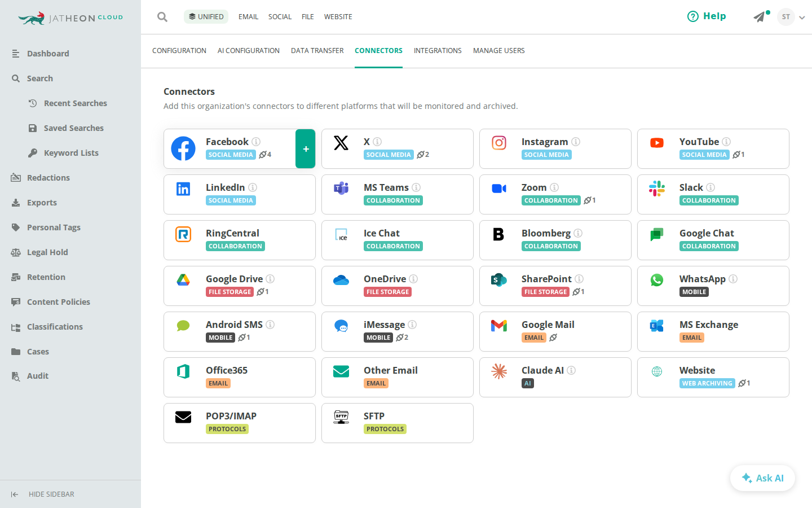The height and width of the screenshot is (508, 812).
Task: Expand the ST user account menu
Action: pos(791,17)
